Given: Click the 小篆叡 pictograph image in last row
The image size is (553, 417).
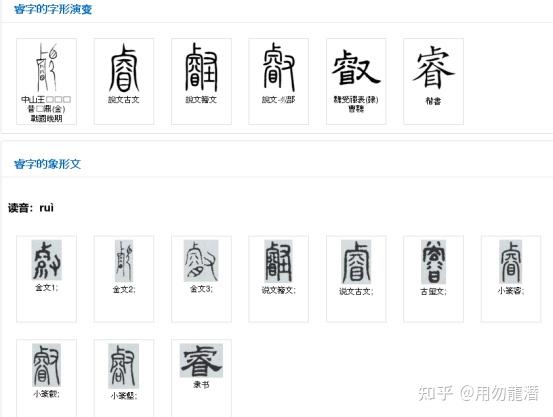Looking at the screenshot, I should 47,365.
